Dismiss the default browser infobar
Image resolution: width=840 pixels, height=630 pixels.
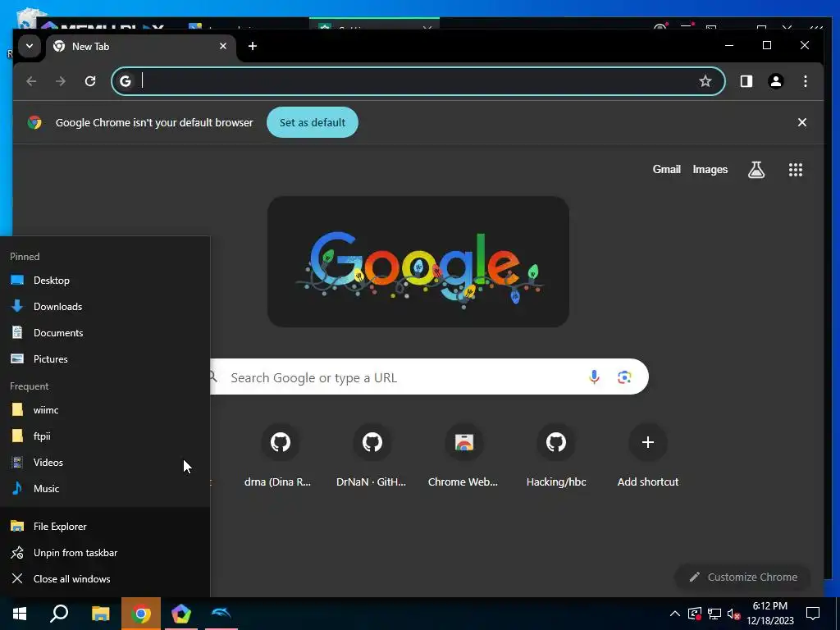802,122
